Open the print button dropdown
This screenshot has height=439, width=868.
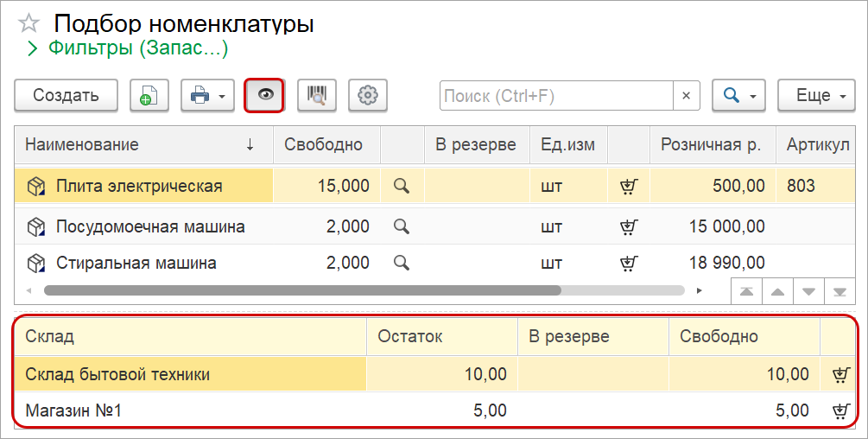(x=207, y=96)
